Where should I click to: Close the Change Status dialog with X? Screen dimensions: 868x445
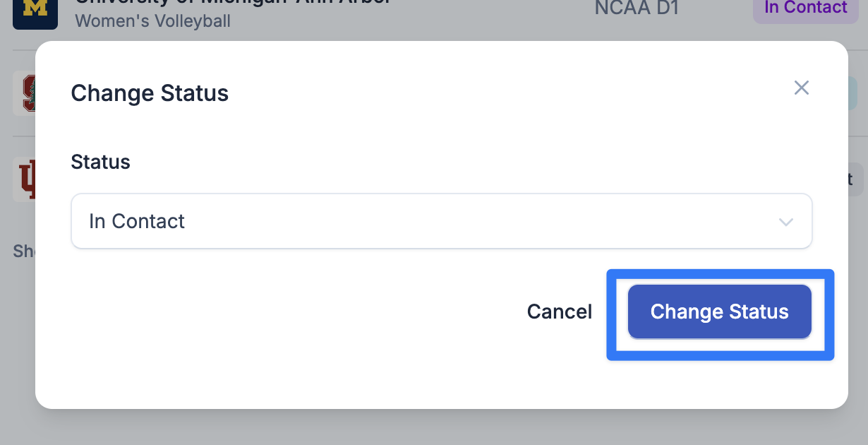pos(801,88)
